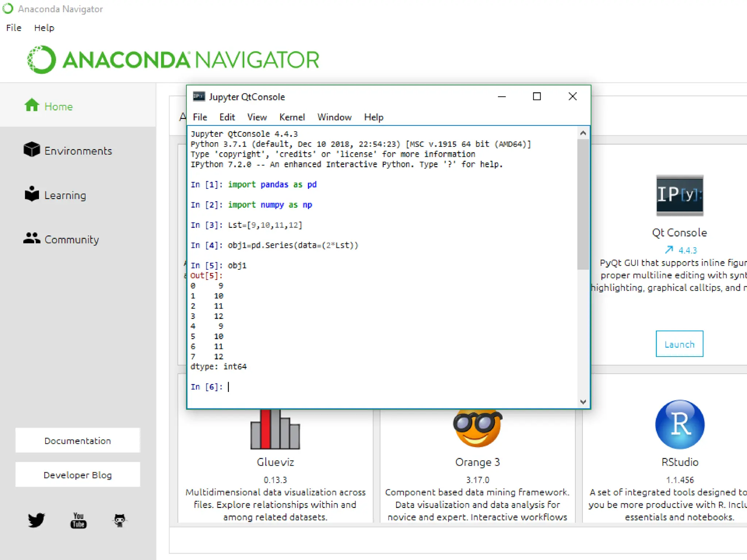The height and width of the screenshot is (560, 747).
Task: Click the Jupyter QtConsole title bar icon
Action: [x=199, y=96]
